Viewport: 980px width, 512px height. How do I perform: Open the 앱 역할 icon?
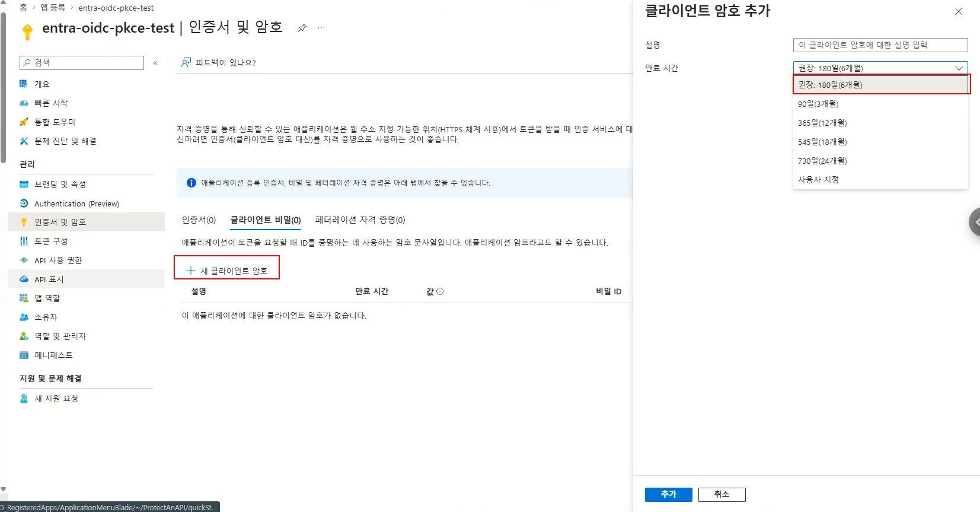[x=24, y=298]
